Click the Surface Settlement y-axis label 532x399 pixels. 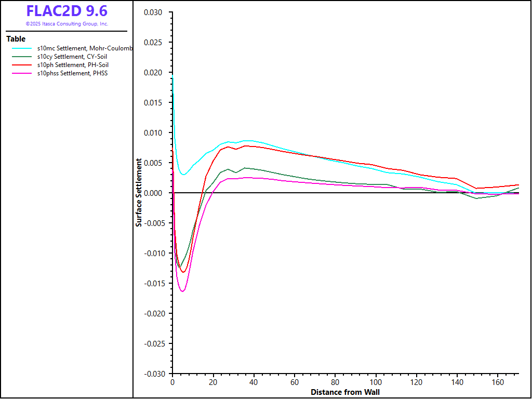point(139,193)
